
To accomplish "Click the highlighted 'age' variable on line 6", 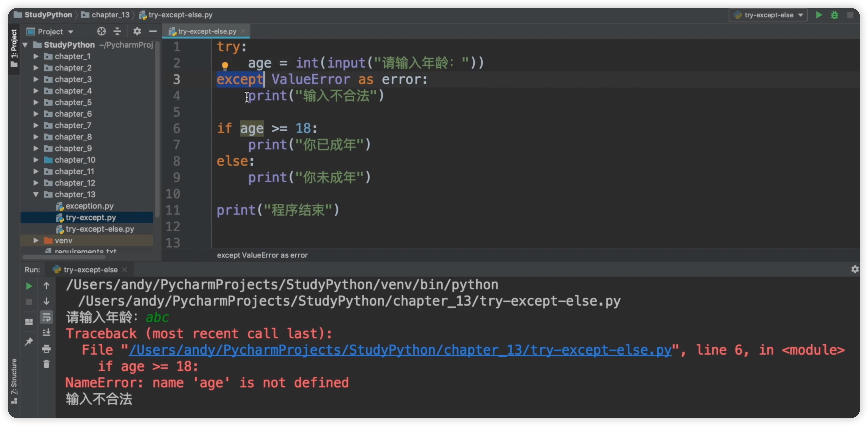I will pyautogui.click(x=252, y=128).
